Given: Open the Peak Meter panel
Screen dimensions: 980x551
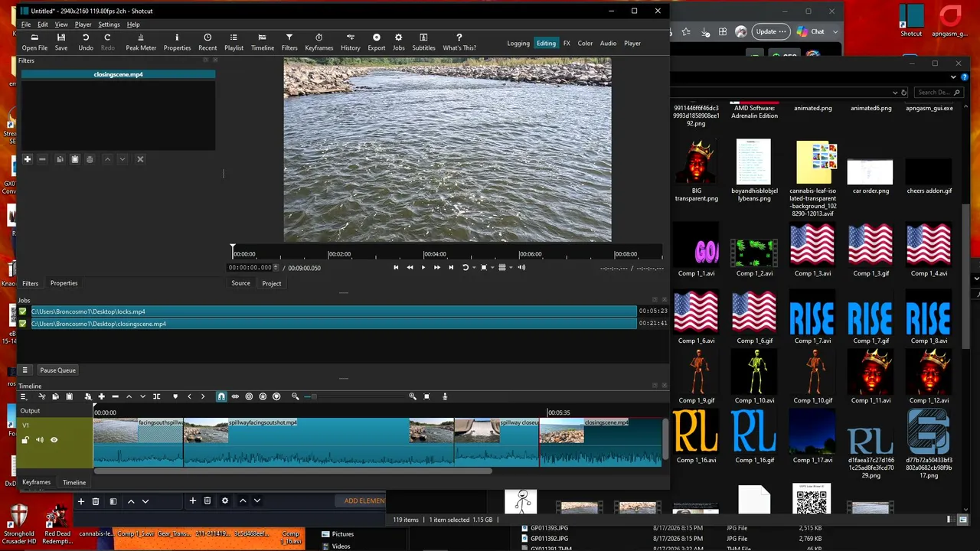Looking at the screenshot, I should [x=141, y=42].
